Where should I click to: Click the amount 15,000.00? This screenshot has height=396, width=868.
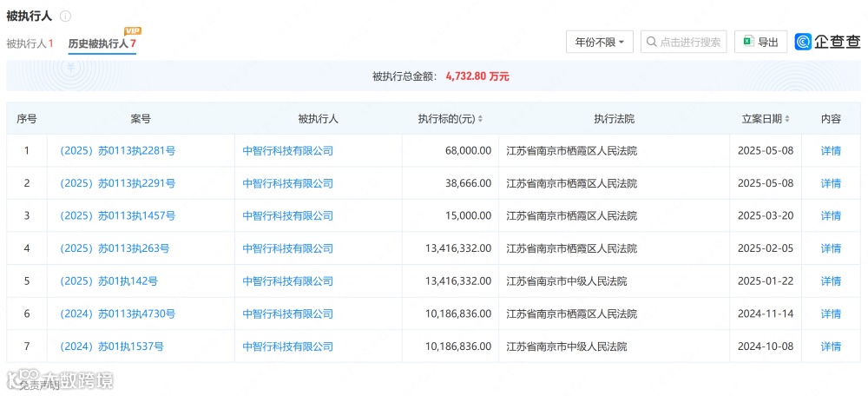(x=469, y=216)
